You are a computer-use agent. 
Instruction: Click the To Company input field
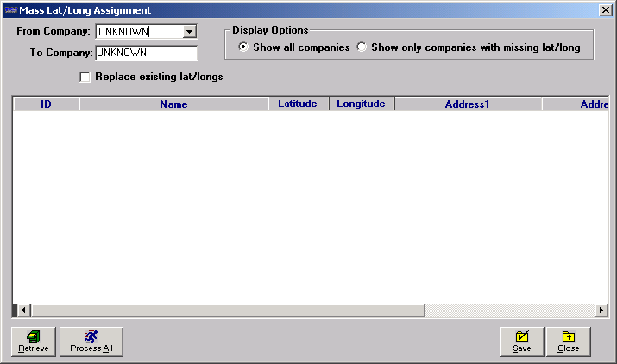[147, 53]
